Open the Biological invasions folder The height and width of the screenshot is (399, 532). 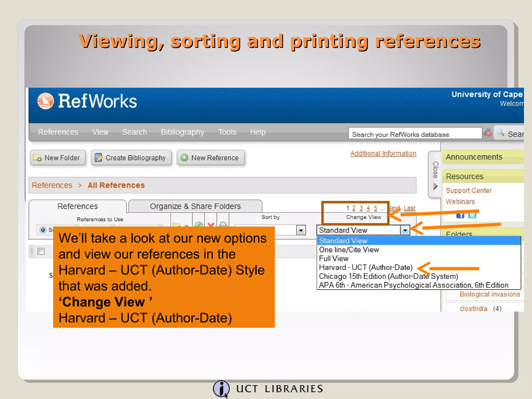click(490, 294)
